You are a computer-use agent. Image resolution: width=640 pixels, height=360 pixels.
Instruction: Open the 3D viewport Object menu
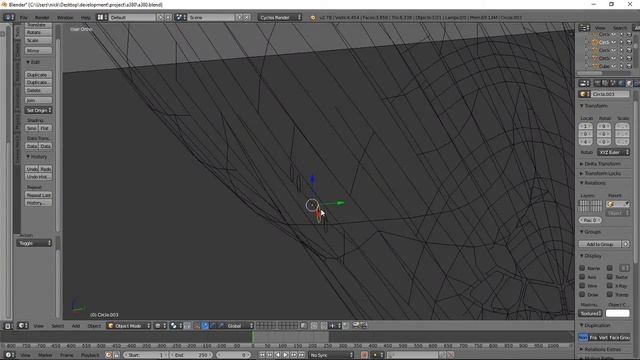tap(94, 326)
